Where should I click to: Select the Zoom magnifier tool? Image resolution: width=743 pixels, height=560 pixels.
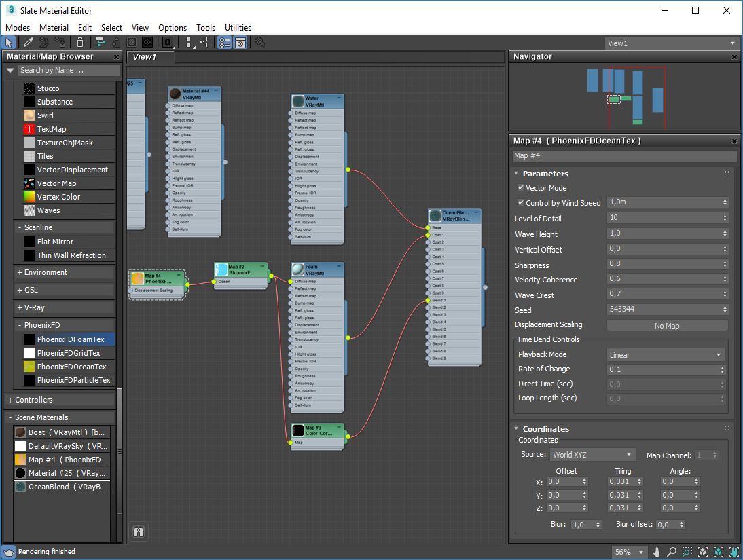[x=672, y=552]
